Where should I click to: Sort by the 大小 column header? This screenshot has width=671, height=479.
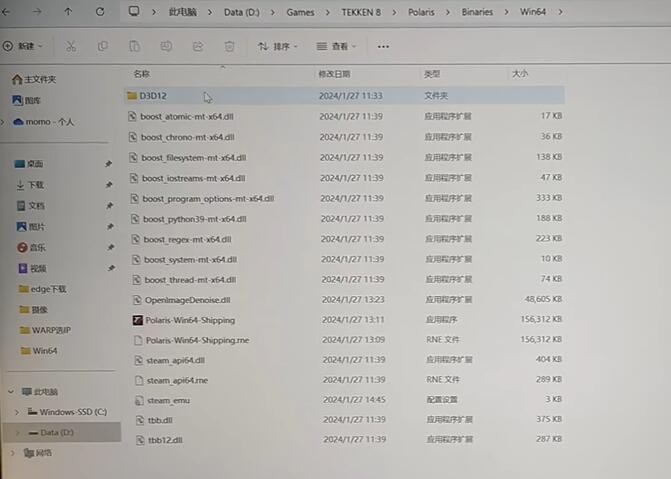tap(520, 74)
